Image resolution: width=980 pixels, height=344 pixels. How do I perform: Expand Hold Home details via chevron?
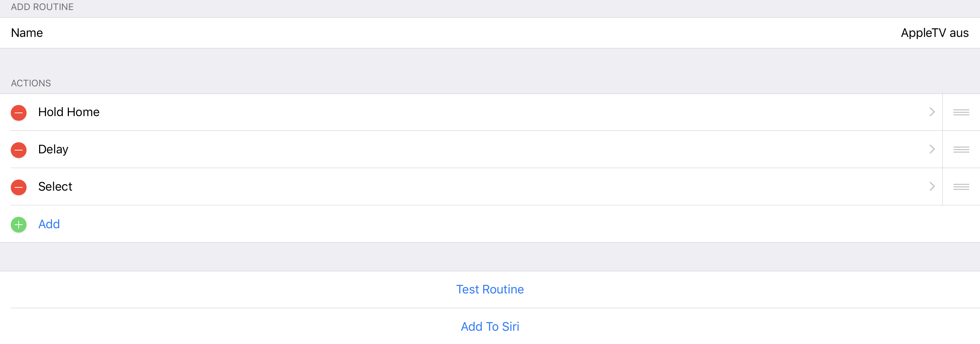[x=932, y=112]
